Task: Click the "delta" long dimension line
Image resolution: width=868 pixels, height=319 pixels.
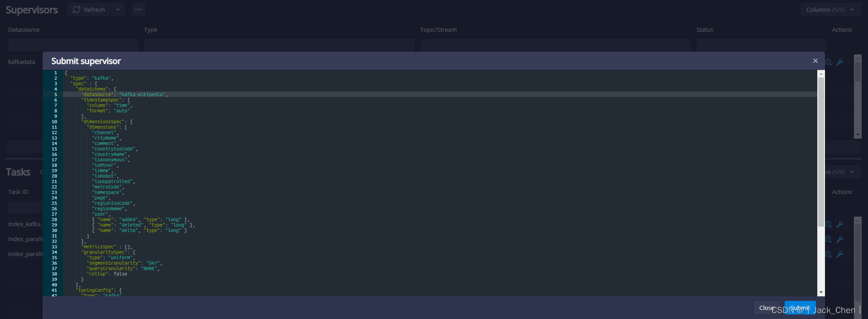Action: 139,231
